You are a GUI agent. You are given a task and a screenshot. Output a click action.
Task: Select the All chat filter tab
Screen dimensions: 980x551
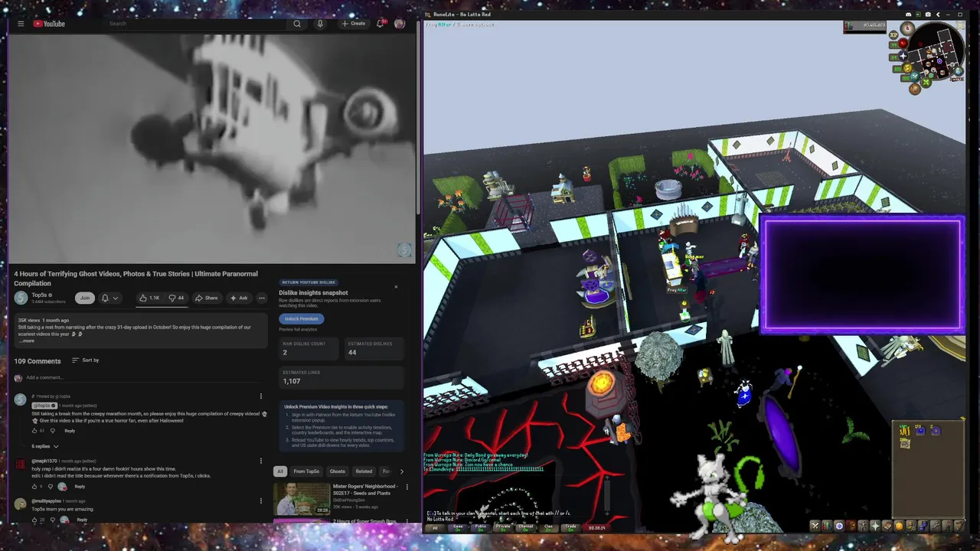pos(436,528)
